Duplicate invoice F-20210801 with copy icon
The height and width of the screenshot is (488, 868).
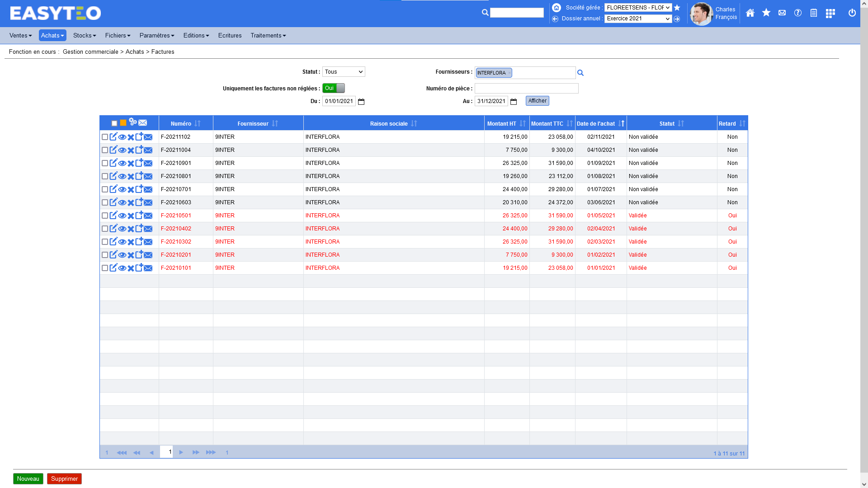[139, 176]
